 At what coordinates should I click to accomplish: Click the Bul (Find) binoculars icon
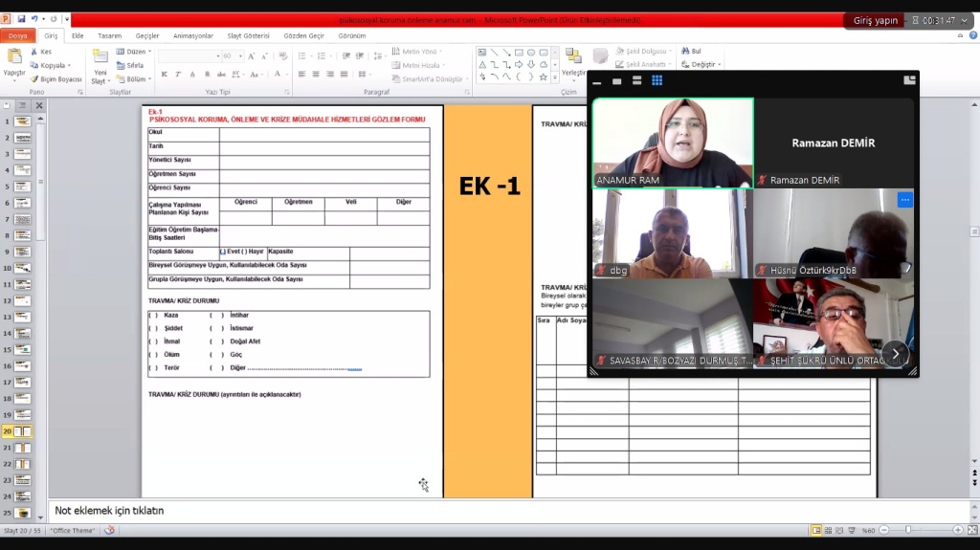pyautogui.click(x=685, y=52)
